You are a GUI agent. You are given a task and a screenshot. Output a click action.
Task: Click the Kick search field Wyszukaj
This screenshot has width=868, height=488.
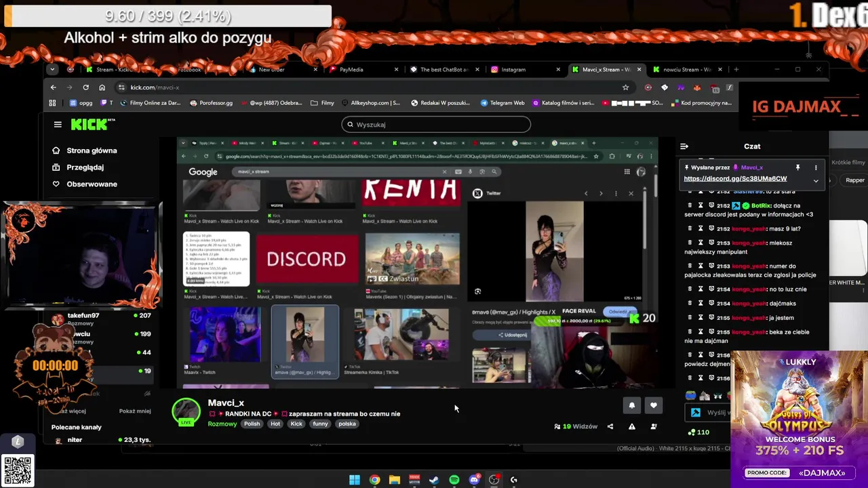436,124
